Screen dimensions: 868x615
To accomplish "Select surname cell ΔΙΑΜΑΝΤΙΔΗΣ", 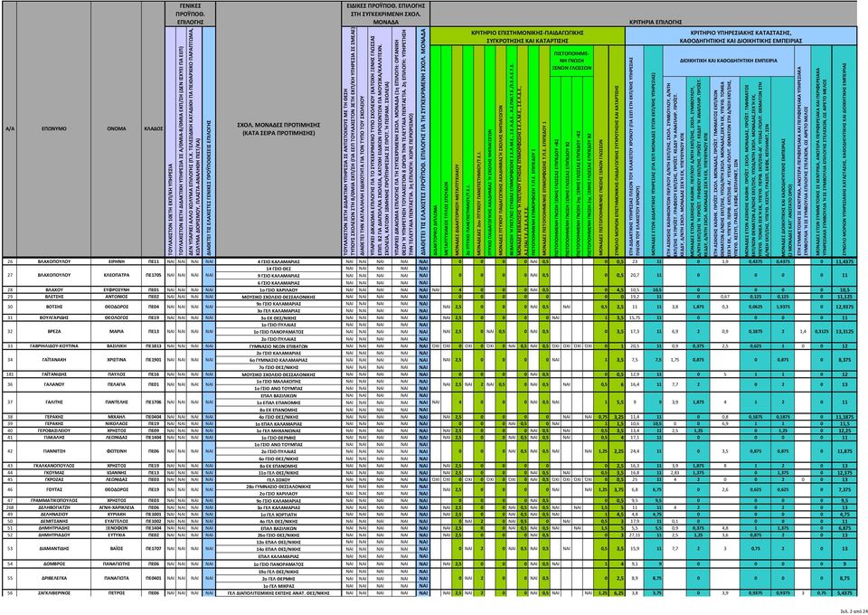I will [x=53, y=550].
